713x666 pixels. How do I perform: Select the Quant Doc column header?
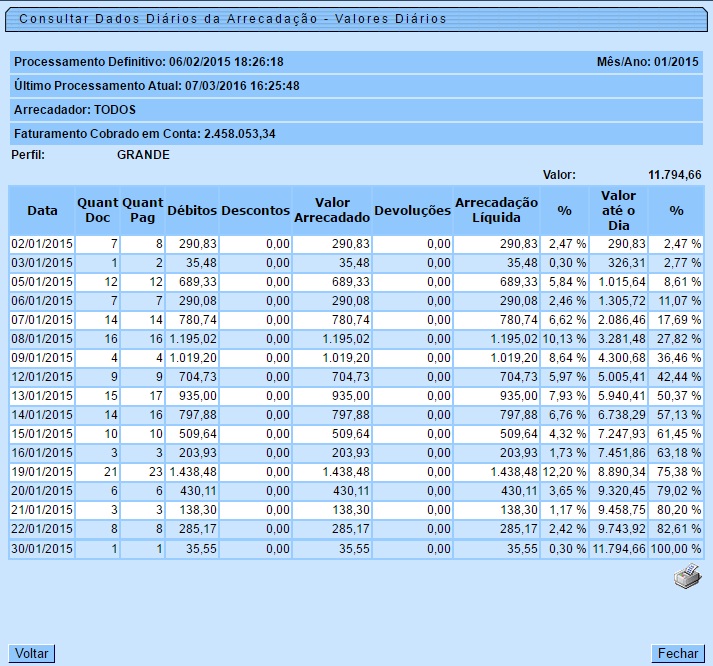(97, 211)
